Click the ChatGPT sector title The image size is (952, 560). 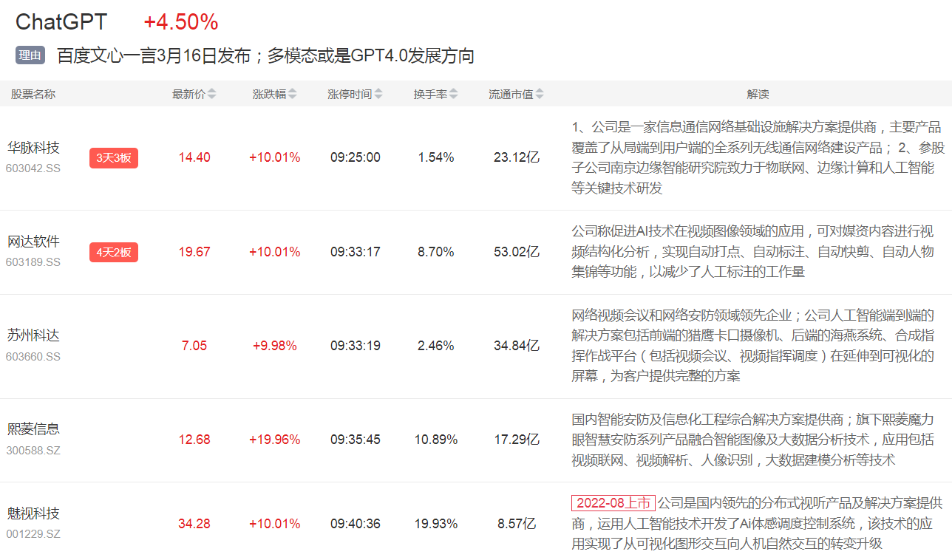61,22
